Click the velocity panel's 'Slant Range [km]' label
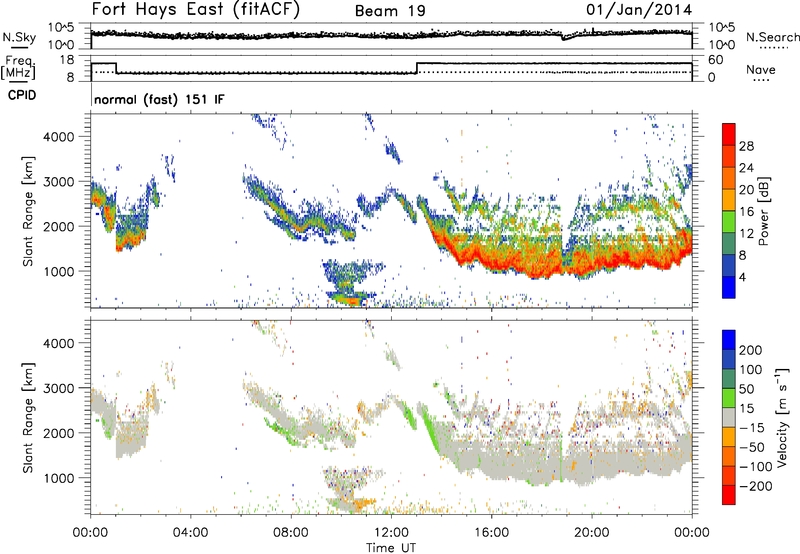Viewport: 800px width, 554px height. pos(28,418)
